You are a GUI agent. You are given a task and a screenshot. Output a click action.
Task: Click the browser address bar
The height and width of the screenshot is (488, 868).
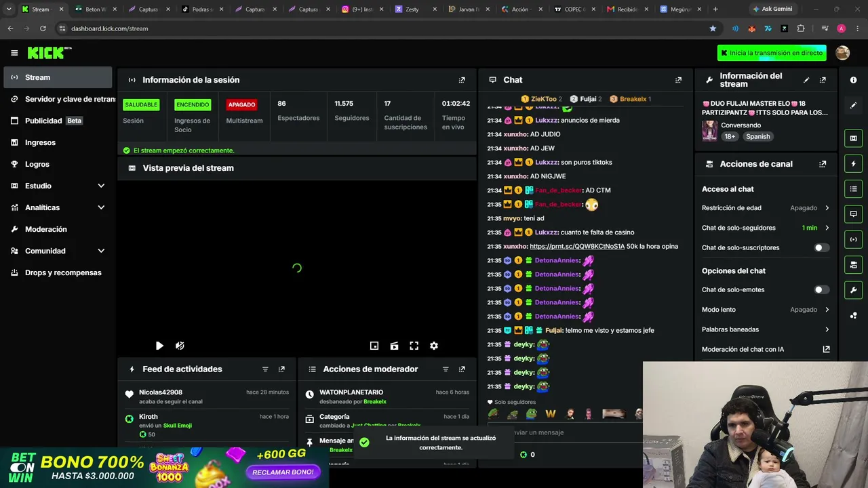380,28
